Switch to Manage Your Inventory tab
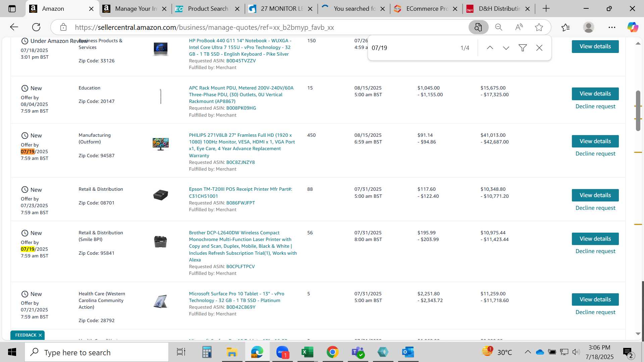Image resolution: width=644 pixels, height=362 pixels. (136, 9)
